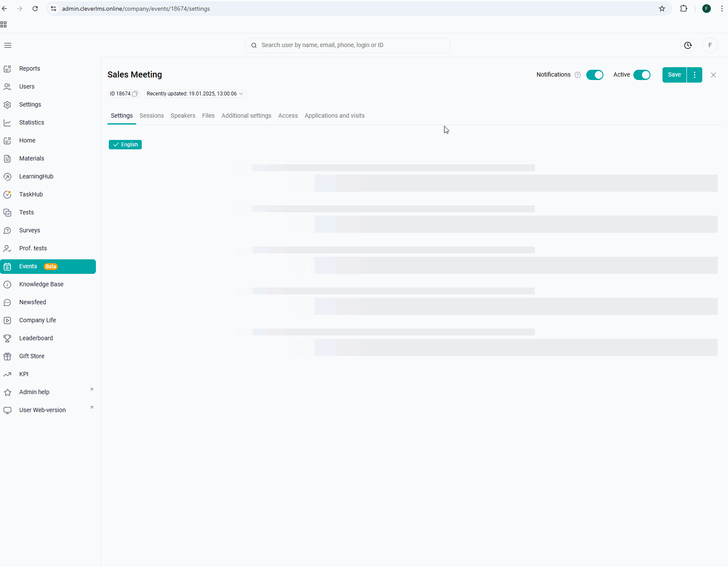Open the browser three-dot menu
This screenshot has height=567, width=728.
tap(722, 9)
